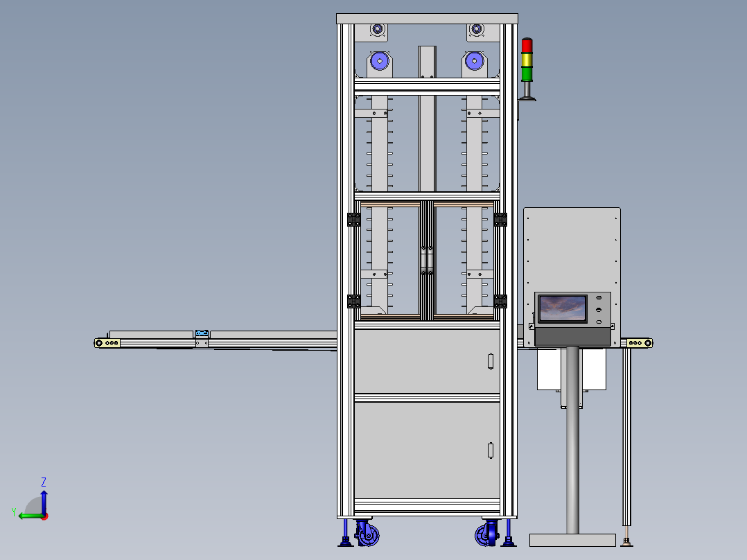Select the thin support leg under the right conveyor
Image resolution: width=747 pixels, height=560 pixels.
tap(627, 436)
